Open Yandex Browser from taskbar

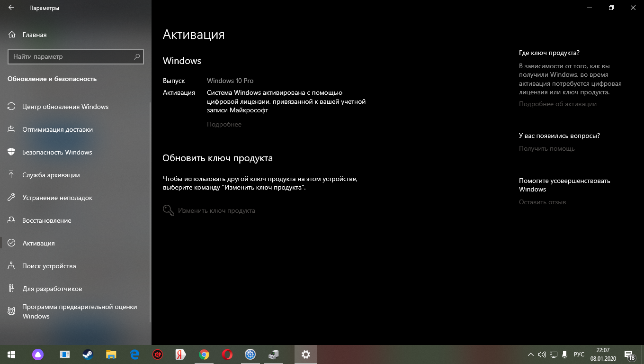click(x=180, y=355)
